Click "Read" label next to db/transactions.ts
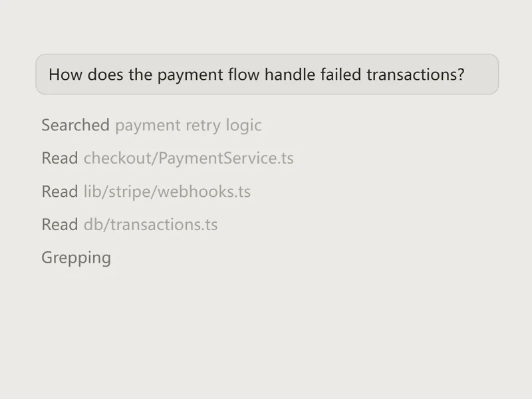 click(x=60, y=225)
